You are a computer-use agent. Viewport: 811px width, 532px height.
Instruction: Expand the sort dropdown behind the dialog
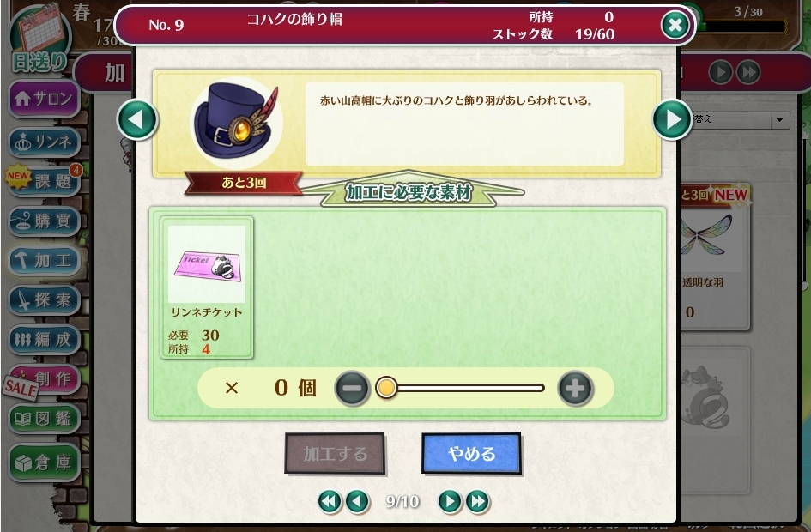[x=740, y=120]
